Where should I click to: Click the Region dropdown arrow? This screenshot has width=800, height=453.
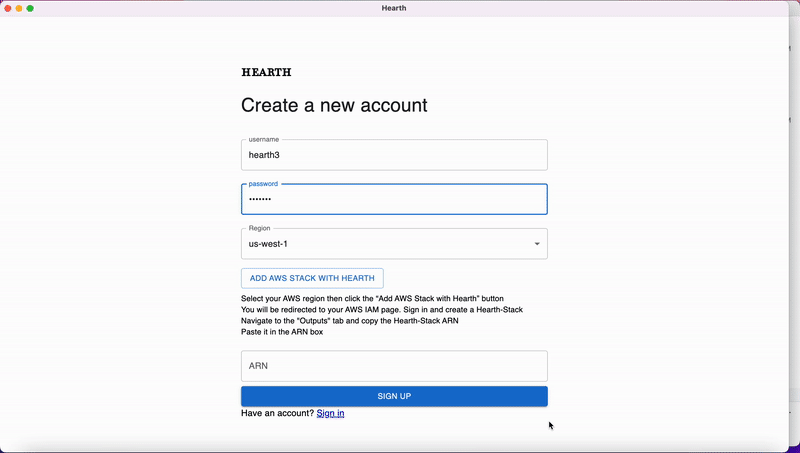[537, 244]
